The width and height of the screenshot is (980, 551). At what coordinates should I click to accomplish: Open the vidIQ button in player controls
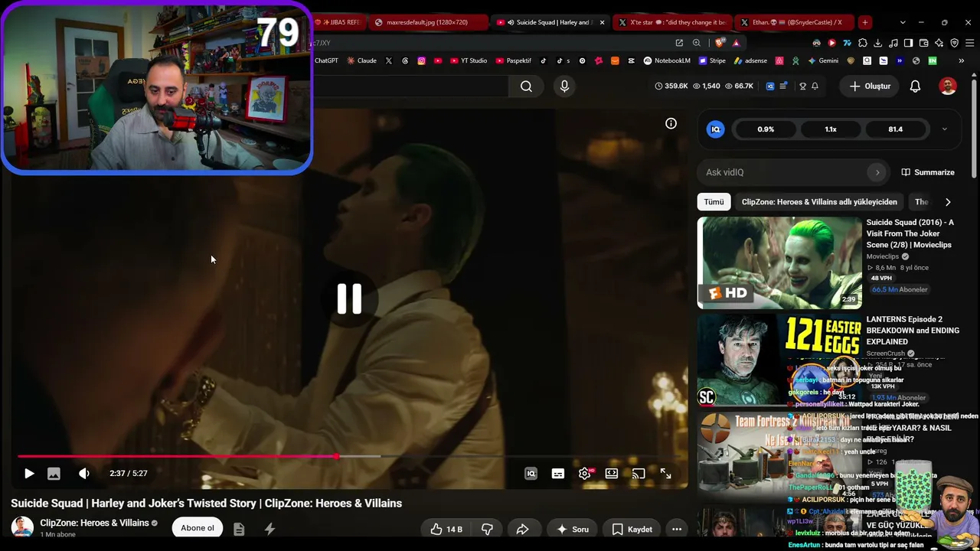coord(531,474)
